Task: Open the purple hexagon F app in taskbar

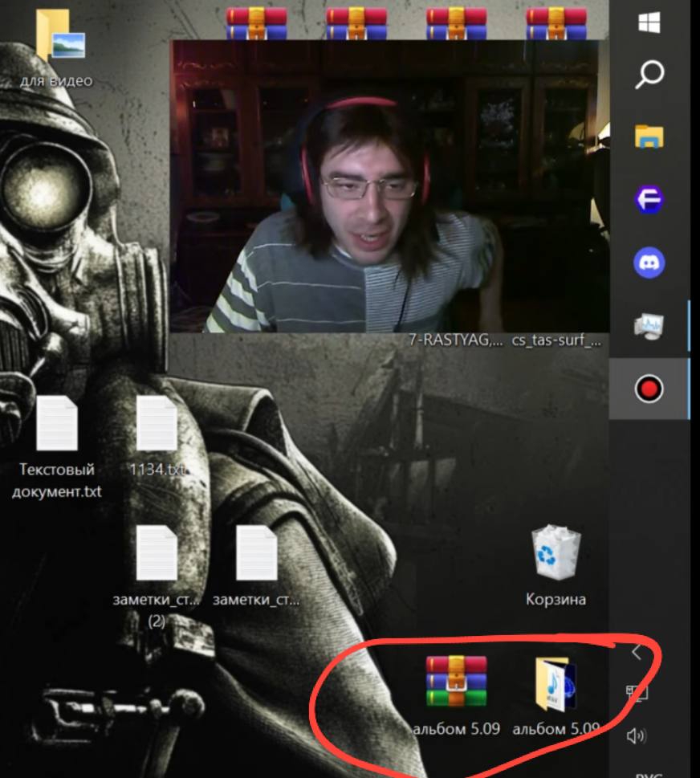Action: [649, 199]
